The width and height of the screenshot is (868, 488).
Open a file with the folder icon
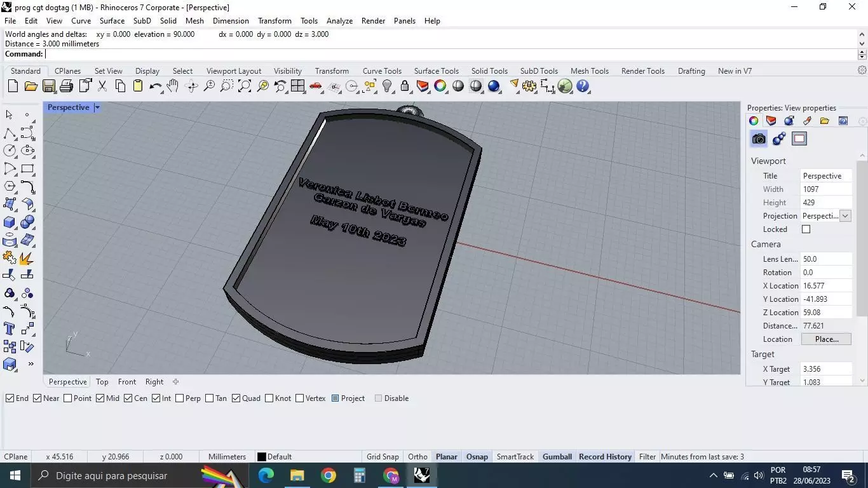click(31, 86)
